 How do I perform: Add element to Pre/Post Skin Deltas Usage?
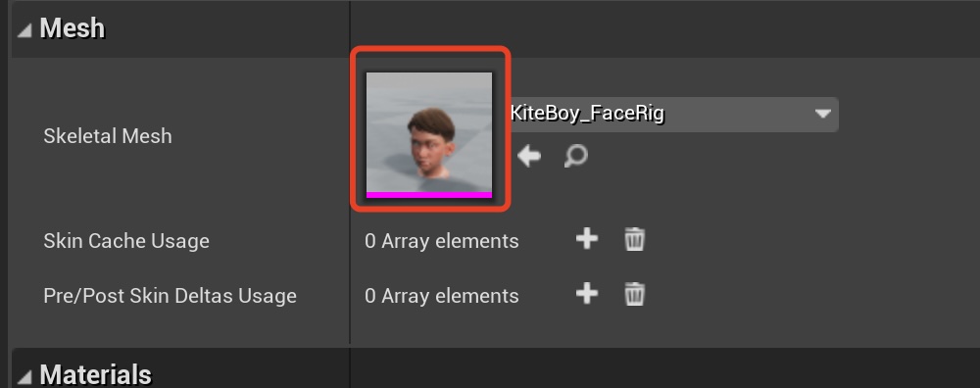(x=586, y=294)
